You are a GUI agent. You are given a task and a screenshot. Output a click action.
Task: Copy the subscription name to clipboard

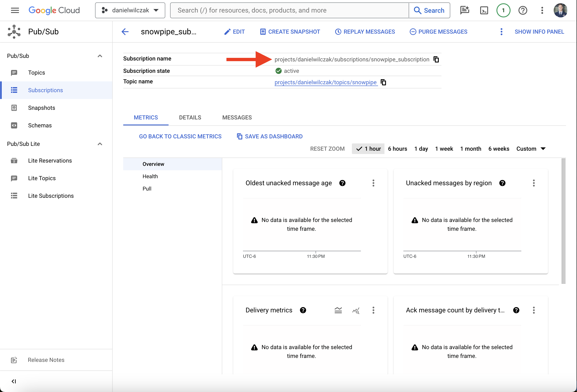[x=436, y=59]
